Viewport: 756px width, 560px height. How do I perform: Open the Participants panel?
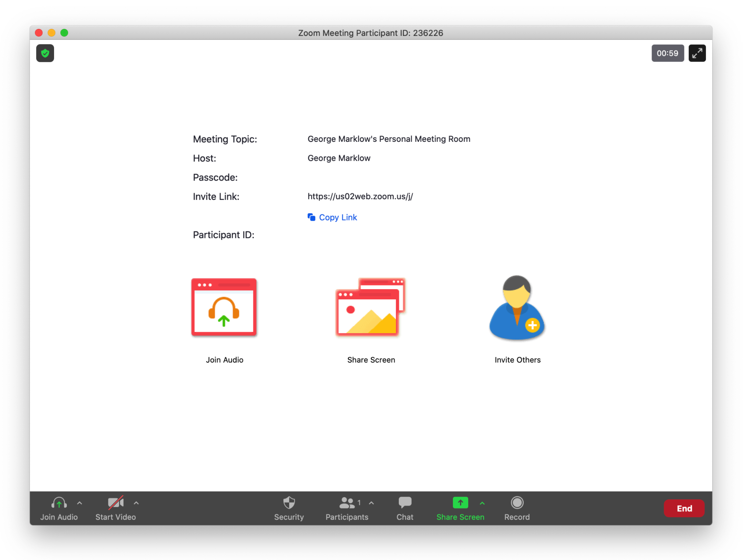(x=347, y=508)
